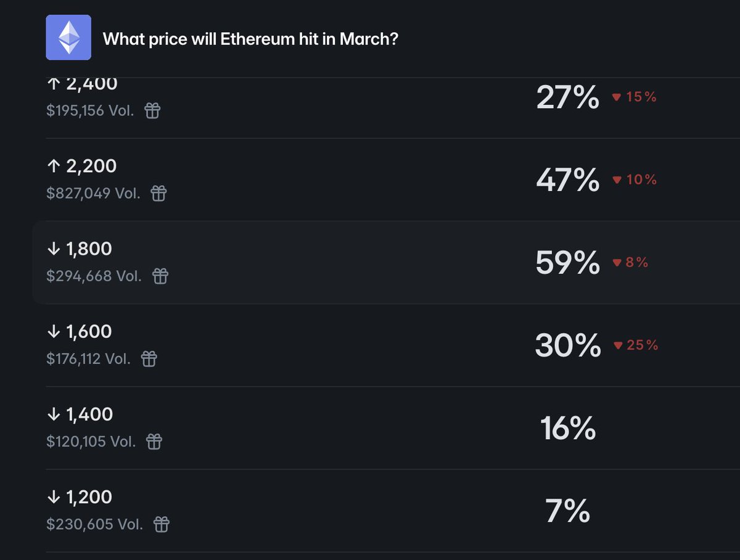Select the ↑ 2,400 outcome label

point(82,85)
